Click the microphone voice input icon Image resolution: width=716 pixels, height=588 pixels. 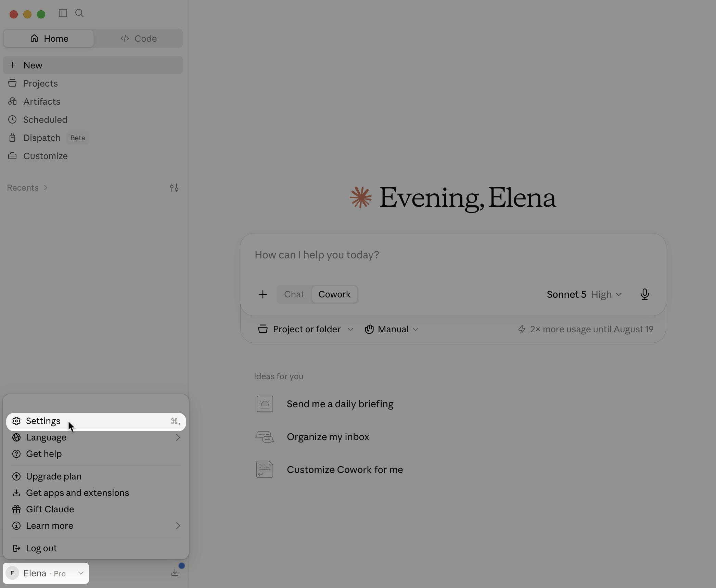pos(644,294)
